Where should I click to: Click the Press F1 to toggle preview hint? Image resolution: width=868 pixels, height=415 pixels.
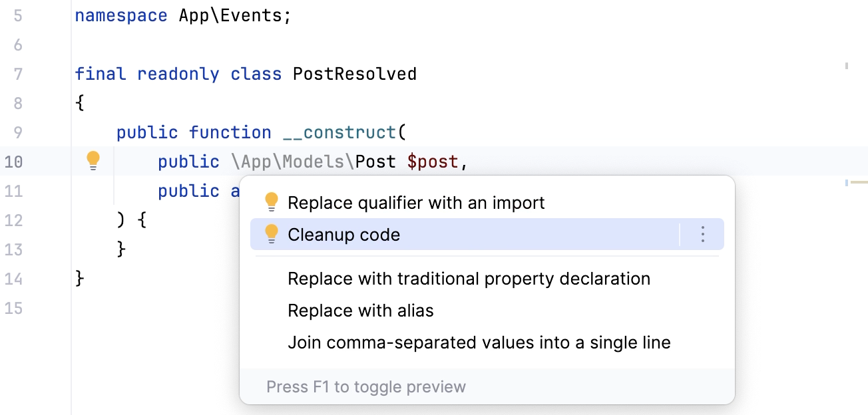[366, 386]
